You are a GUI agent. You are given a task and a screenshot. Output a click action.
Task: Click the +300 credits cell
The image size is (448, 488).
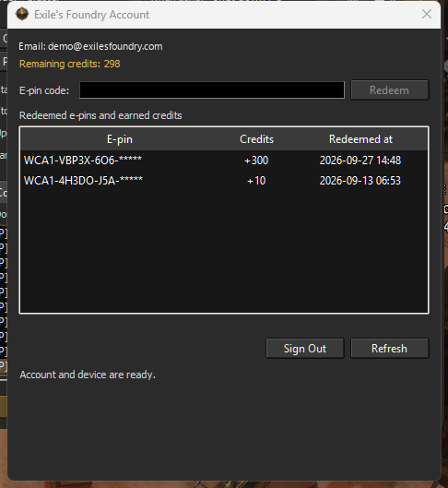click(x=256, y=161)
